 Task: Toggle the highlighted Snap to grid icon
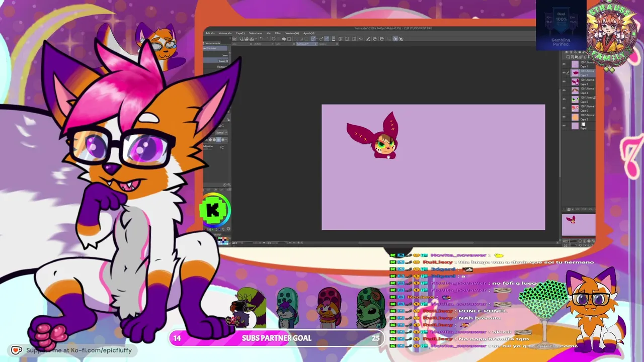[327, 39]
